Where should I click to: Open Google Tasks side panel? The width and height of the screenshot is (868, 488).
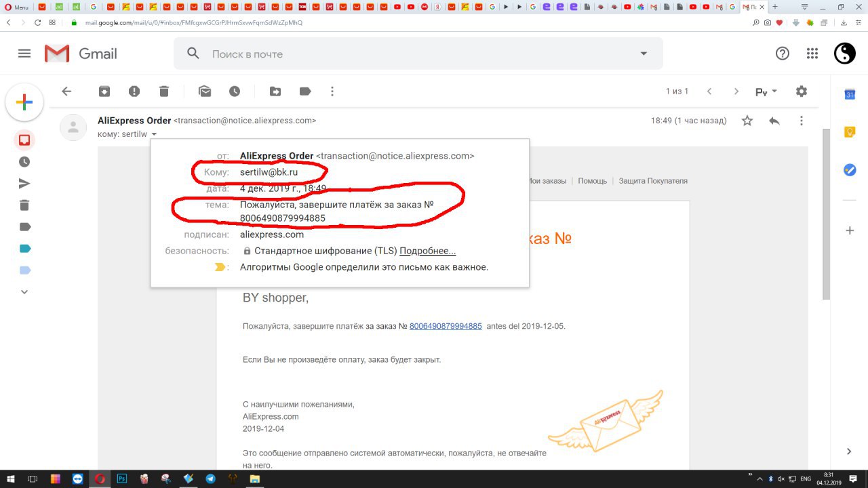(x=850, y=169)
